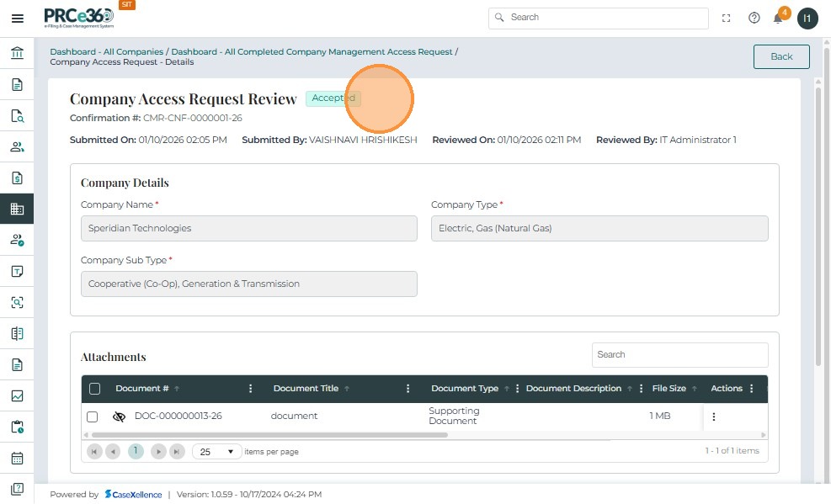831x504 pixels.
Task: Open the book ledger sidebar icon
Action: (x=17, y=333)
